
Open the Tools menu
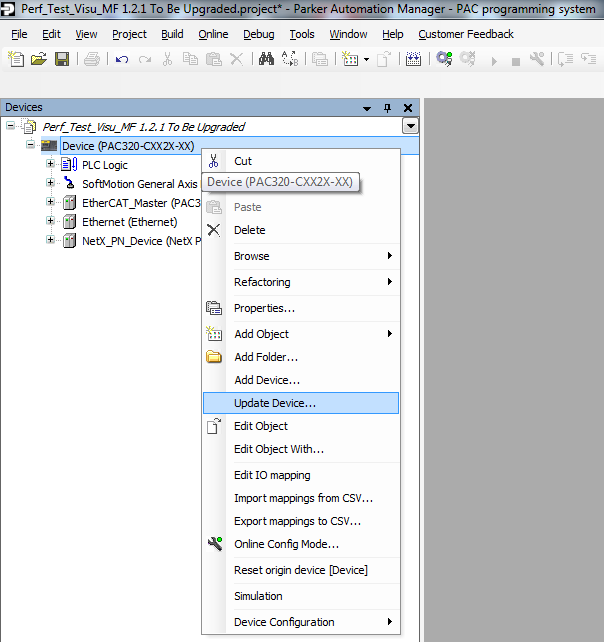coord(302,34)
